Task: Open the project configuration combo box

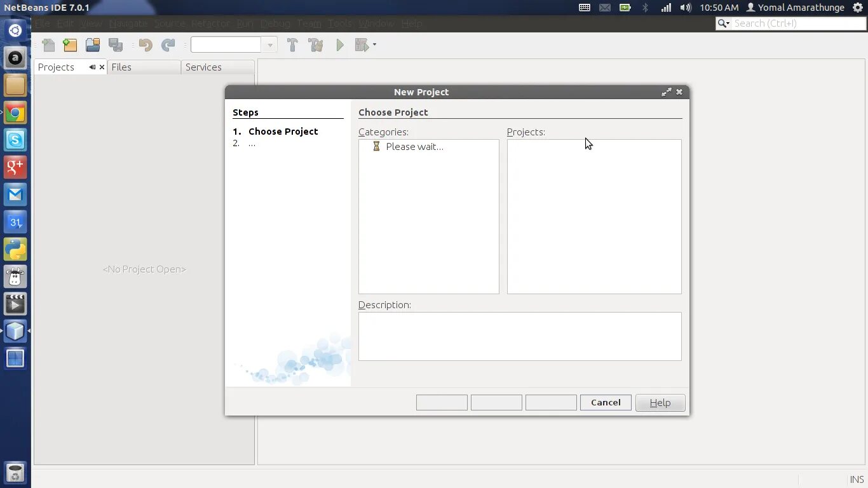Action: tap(233, 44)
